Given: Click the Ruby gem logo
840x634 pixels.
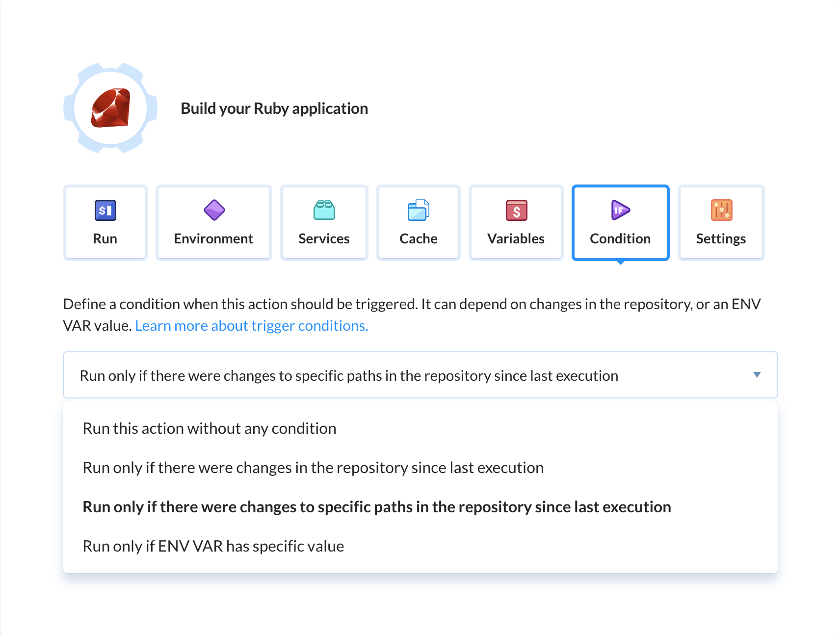Looking at the screenshot, I should coord(111,108).
